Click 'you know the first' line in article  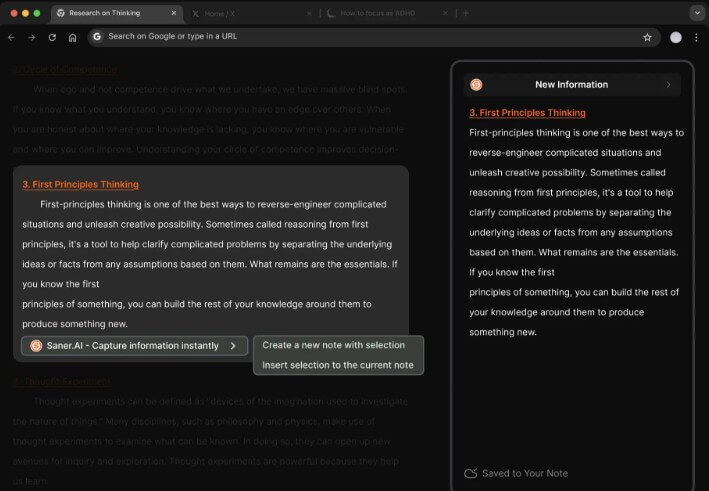pos(61,284)
